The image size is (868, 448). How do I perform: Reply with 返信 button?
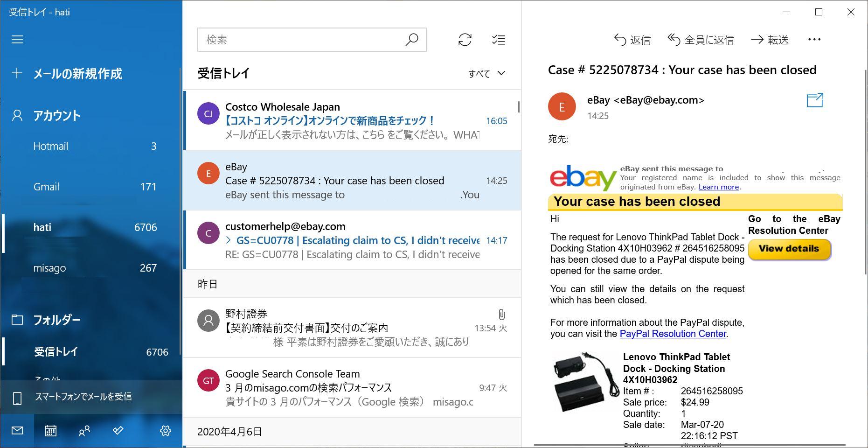(632, 40)
